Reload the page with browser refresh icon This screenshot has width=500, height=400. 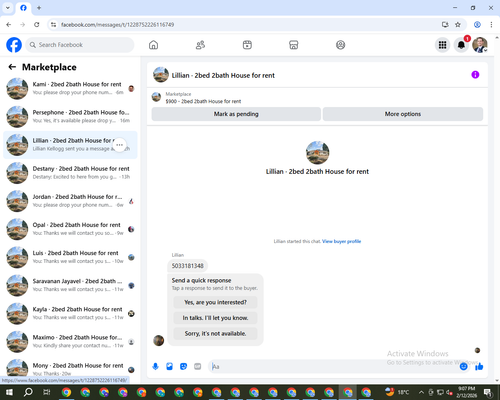pyautogui.click(x=37, y=25)
